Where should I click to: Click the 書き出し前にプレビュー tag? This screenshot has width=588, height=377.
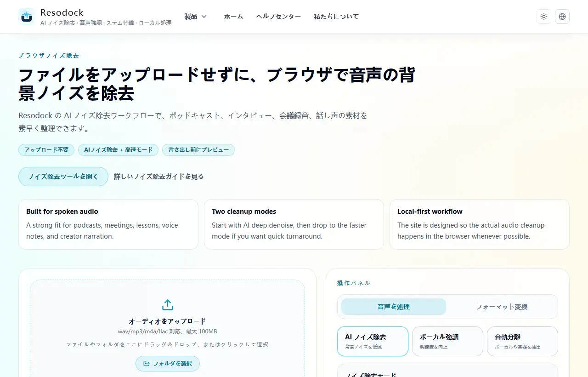pos(198,150)
